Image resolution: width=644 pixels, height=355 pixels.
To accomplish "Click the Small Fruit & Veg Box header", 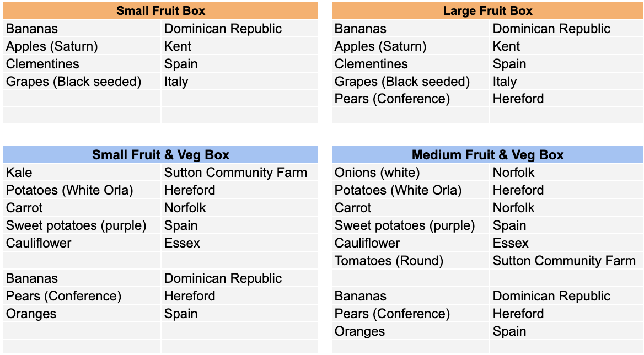I will 160,155.
